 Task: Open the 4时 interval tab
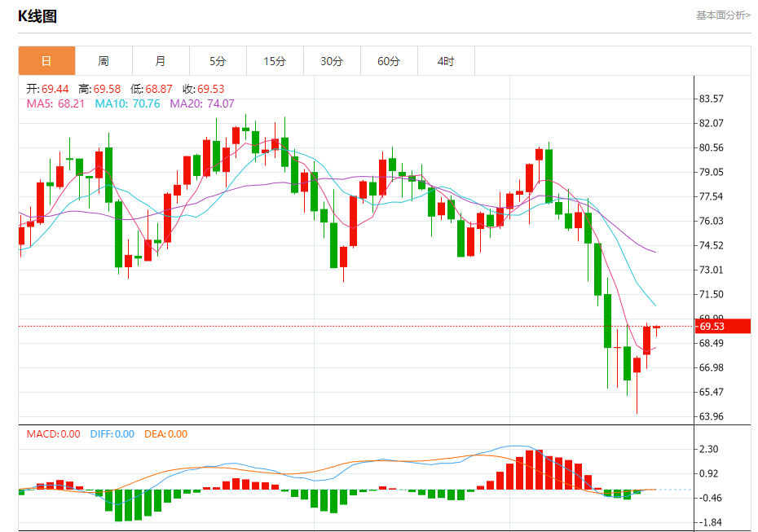(x=446, y=61)
